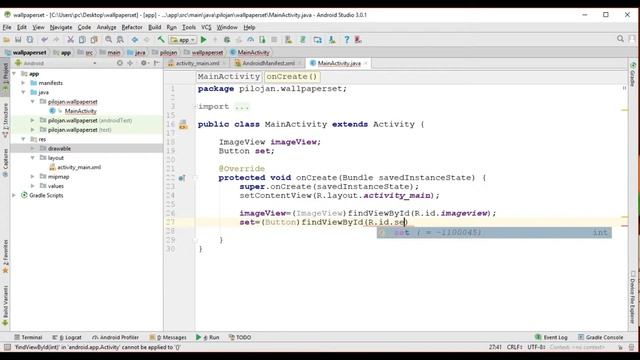
Task: Choose the 'set' autocomplete suggestion
Action: click(494, 233)
